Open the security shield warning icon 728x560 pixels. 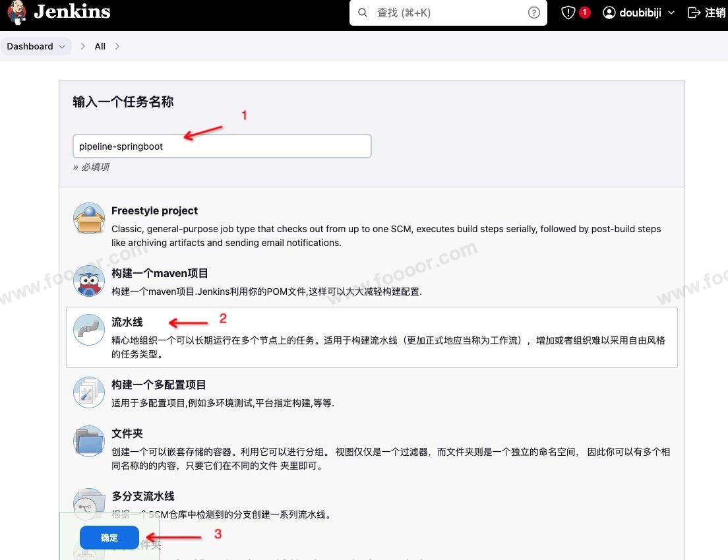pos(568,13)
